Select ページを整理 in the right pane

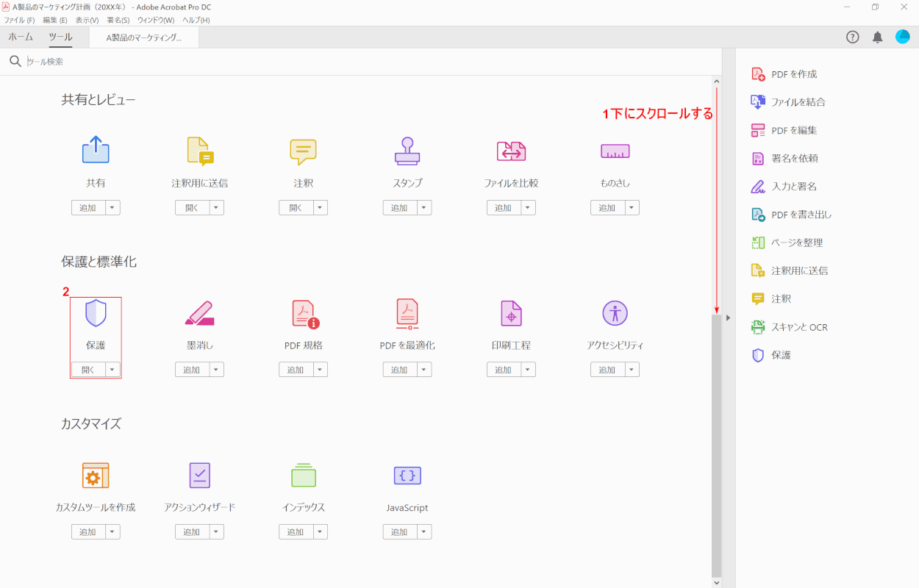point(787,243)
